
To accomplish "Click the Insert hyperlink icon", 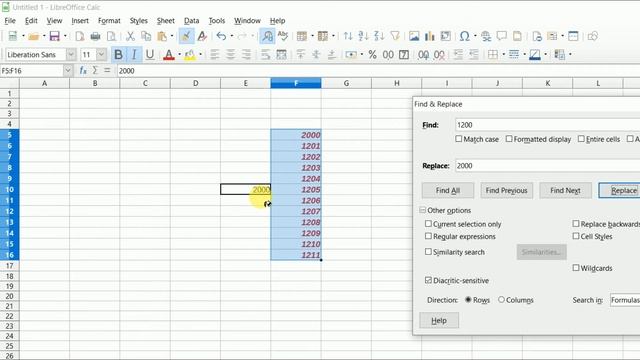I will tap(486, 36).
